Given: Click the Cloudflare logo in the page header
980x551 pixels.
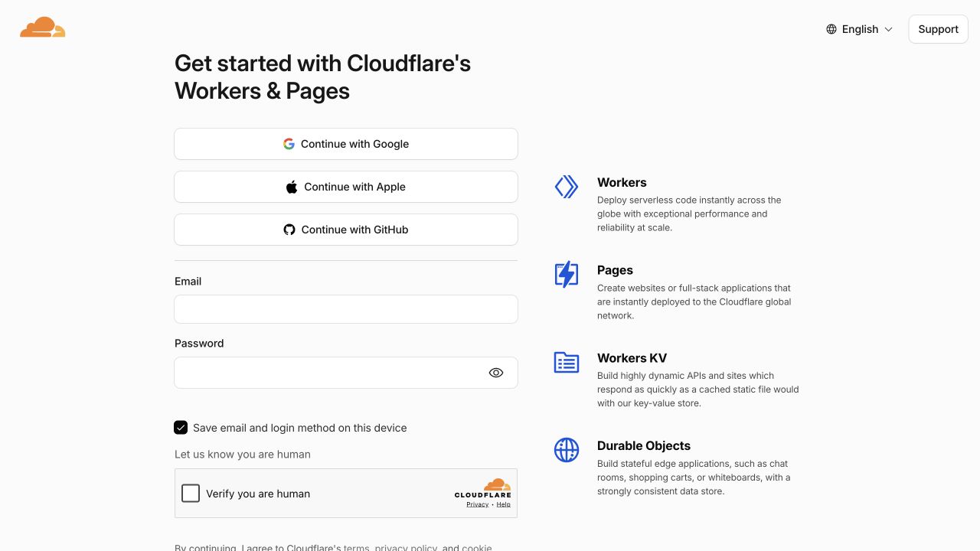Looking at the screenshot, I should click(43, 28).
